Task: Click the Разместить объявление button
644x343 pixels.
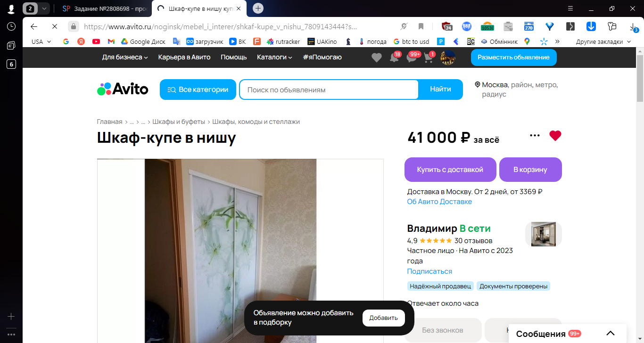Action: coord(513,57)
